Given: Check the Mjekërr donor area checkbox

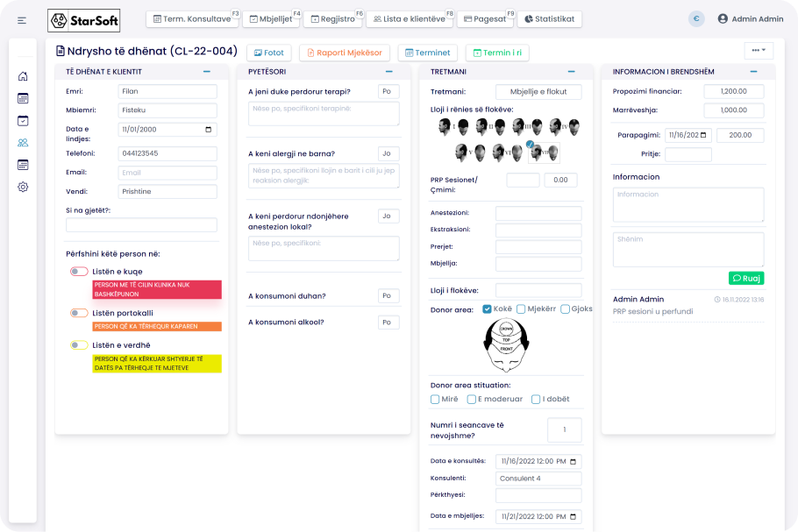Looking at the screenshot, I should pyautogui.click(x=521, y=309).
